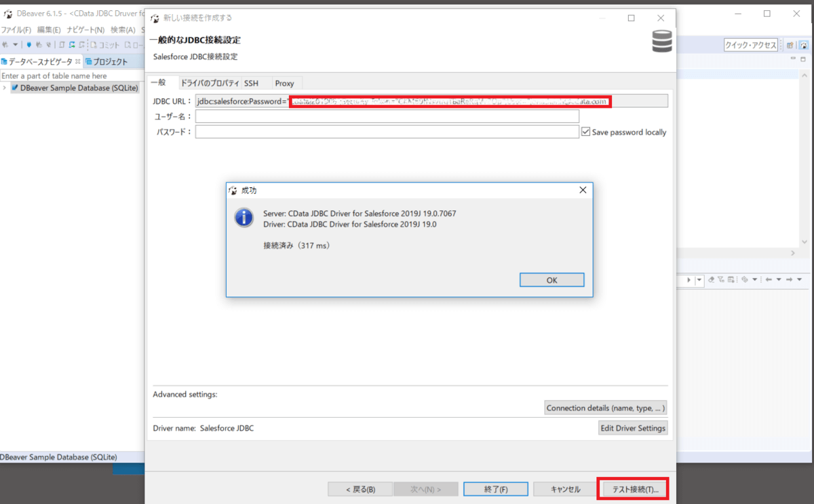Click into the JDBC URL field
The height and width of the screenshot is (504, 814).
(x=431, y=101)
